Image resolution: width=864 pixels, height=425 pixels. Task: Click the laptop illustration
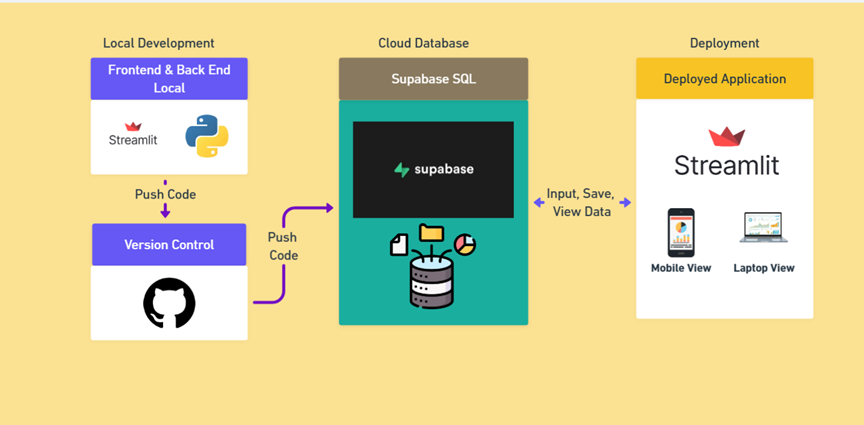coord(763,227)
